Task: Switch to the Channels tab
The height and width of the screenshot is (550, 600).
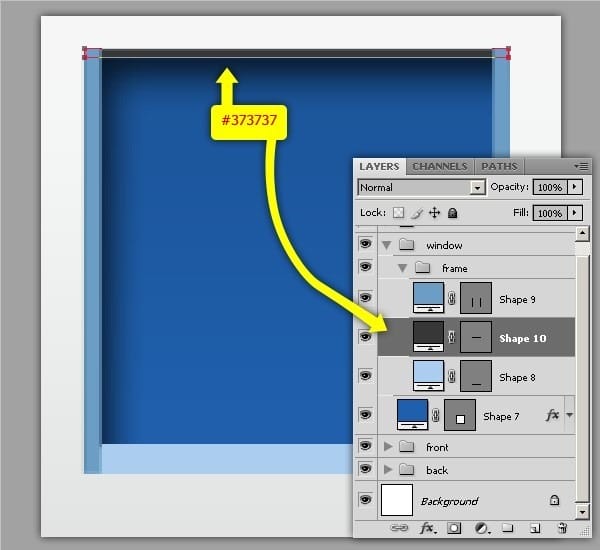Action: (440, 166)
